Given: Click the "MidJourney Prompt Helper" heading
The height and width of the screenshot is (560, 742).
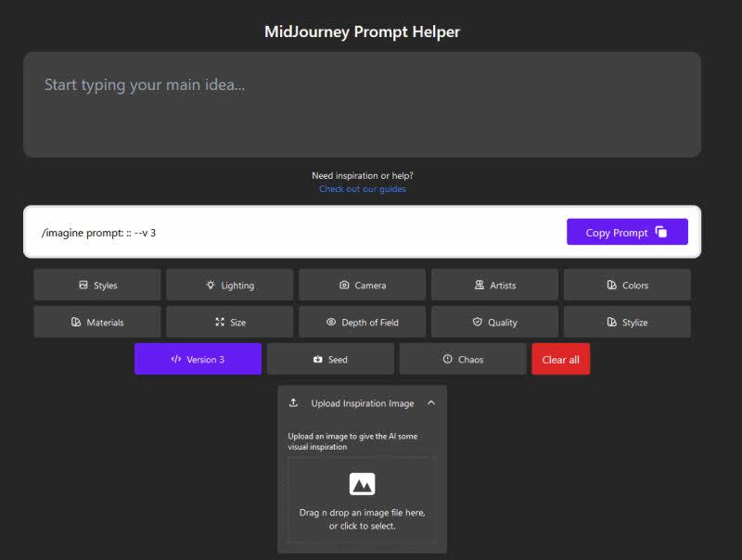Looking at the screenshot, I should 362,32.
